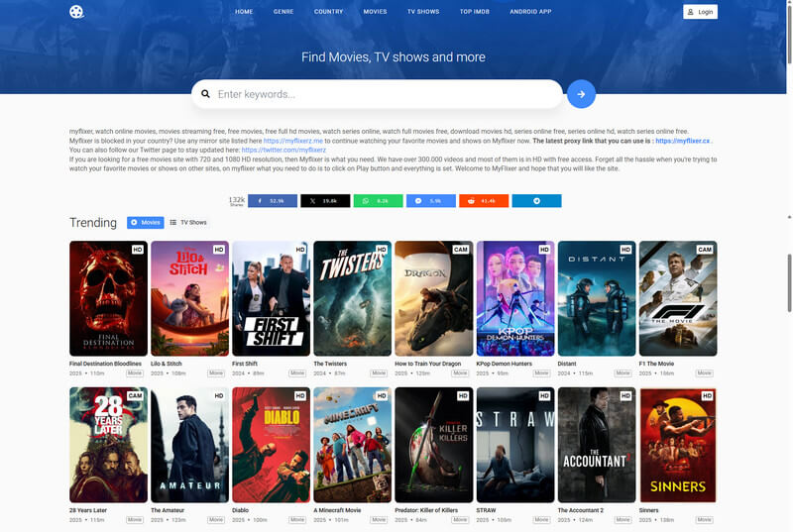The width and height of the screenshot is (793, 532).
Task: Open 28 Years Later poster
Action: tap(108, 445)
